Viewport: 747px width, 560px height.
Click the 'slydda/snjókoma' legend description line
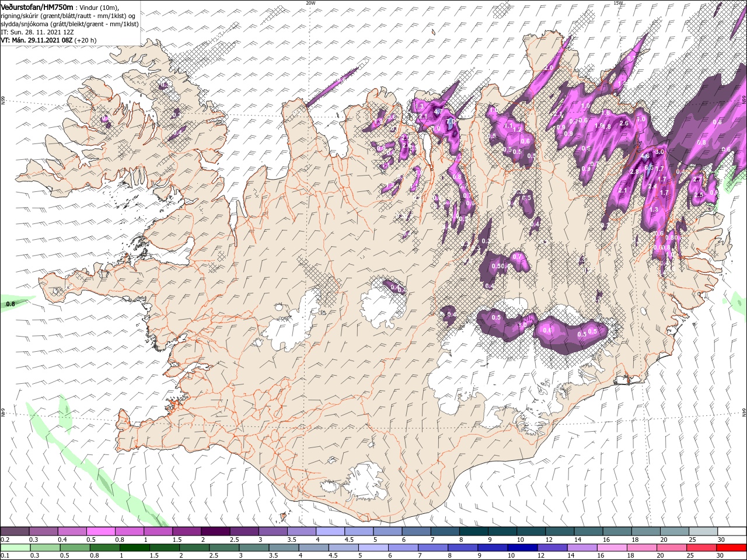tap(69, 24)
